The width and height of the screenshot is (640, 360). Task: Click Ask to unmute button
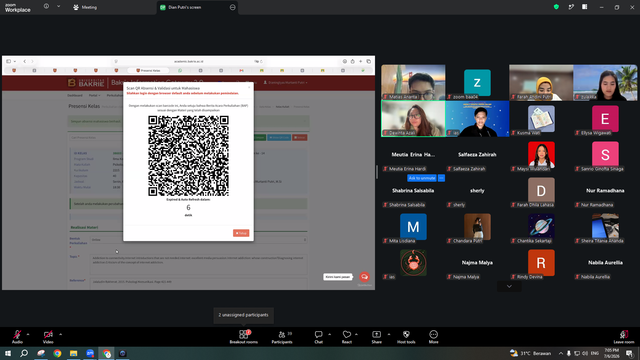(x=422, y=178)
